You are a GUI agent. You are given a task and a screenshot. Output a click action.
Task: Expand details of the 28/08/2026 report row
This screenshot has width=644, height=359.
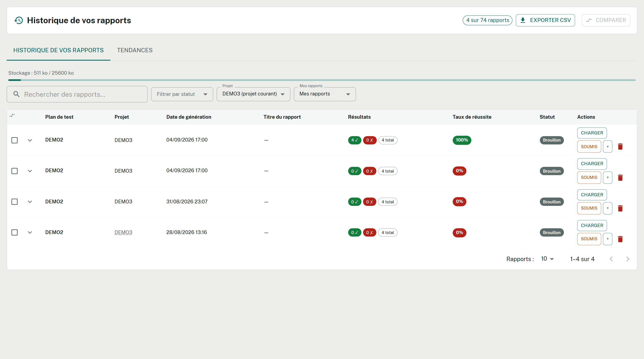30,232
